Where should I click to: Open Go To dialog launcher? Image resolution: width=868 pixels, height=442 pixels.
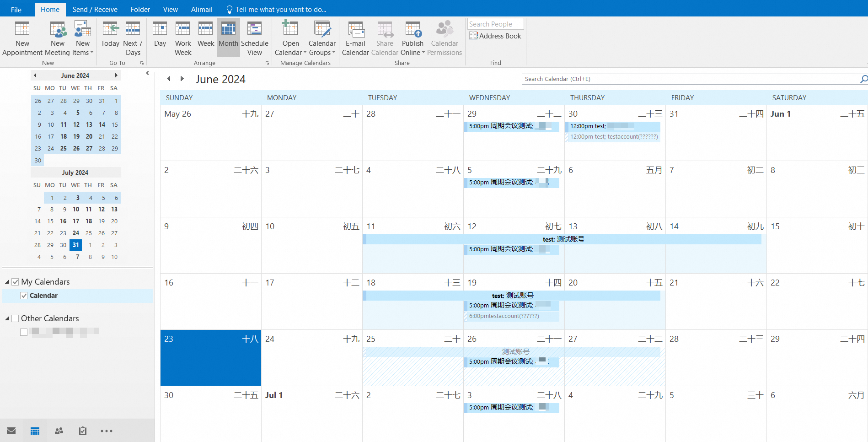142,63
